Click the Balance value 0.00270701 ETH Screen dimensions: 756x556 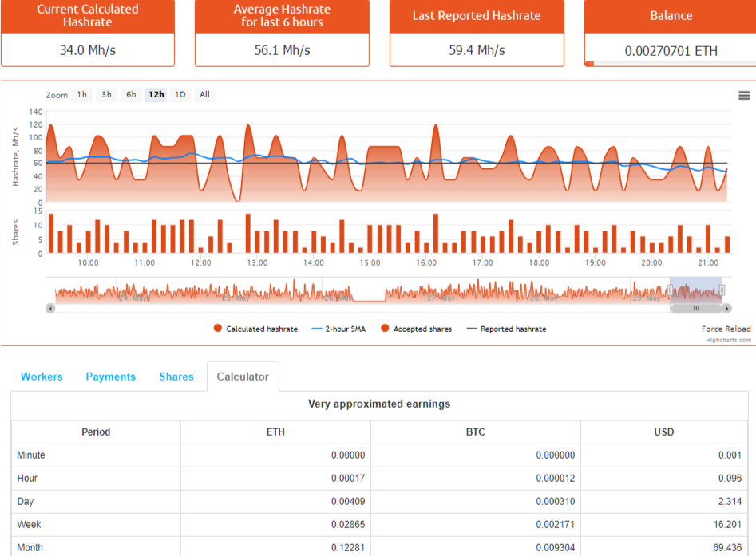click(x=671, y=50)
